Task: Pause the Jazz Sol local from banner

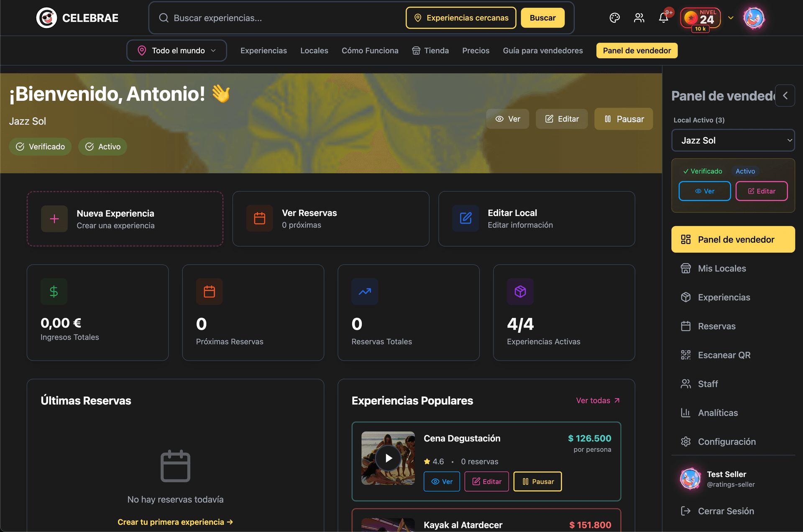Action: [x=624, y=119]
